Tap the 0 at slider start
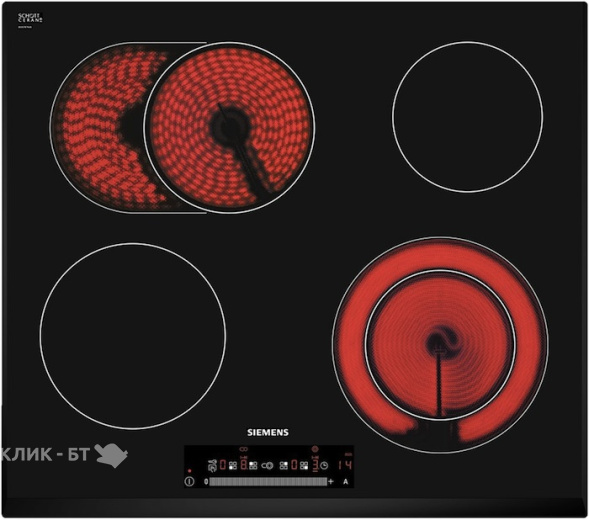Screen dimensions: 589x520 click(x=206, y=481)
